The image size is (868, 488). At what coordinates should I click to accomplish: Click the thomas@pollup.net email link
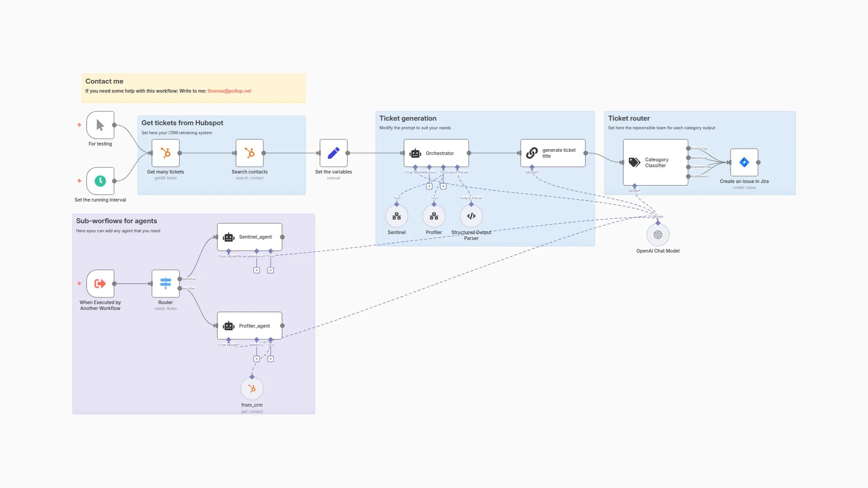(229, 91)
